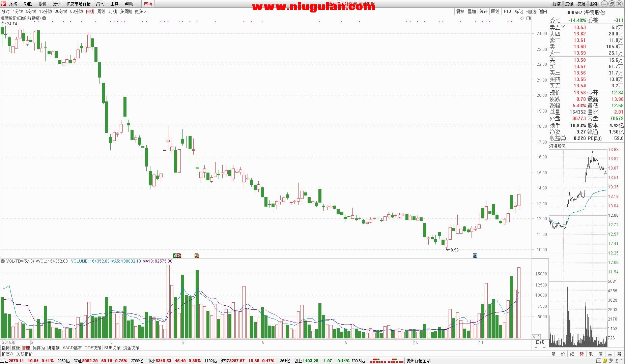625x364 pixels.
Task: Open the 资讯 menu in menu bar
Action: 100,4
